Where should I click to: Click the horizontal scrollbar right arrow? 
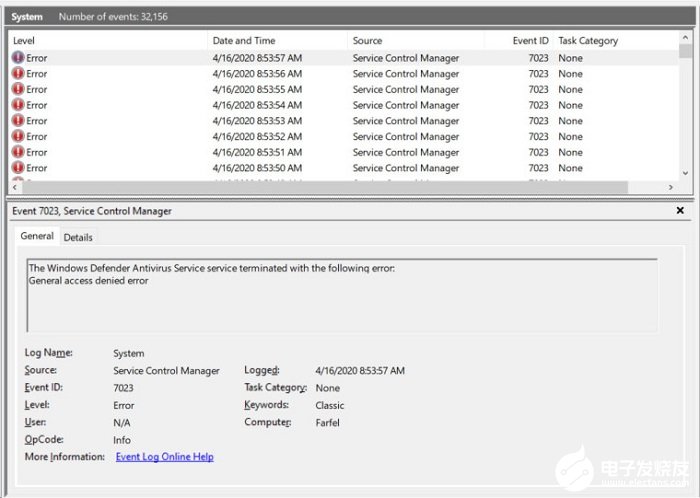[671, 187]
